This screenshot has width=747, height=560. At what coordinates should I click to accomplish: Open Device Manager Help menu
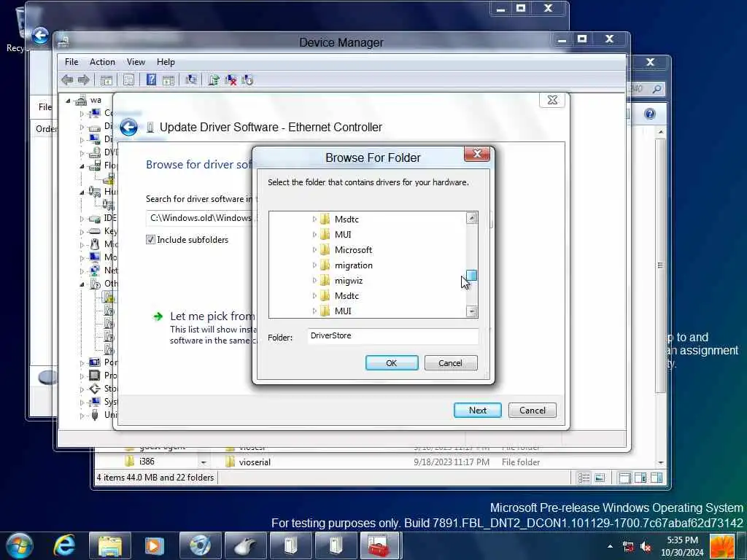166,62
